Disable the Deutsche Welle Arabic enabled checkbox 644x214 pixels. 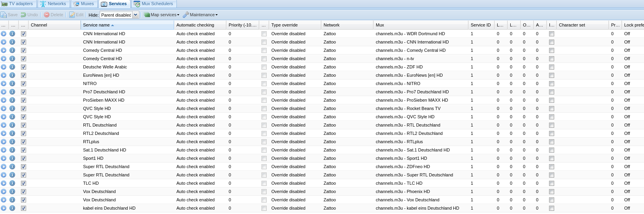(23, 67)
